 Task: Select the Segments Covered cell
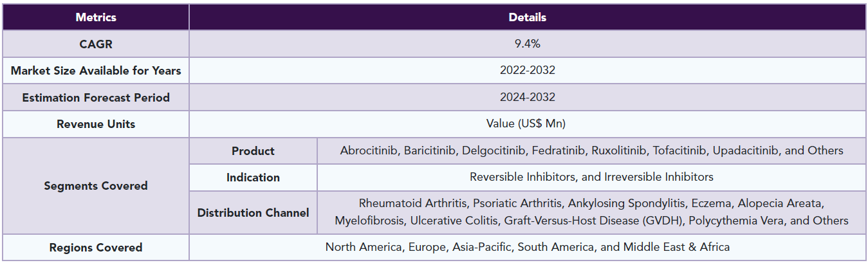[96, 186]
